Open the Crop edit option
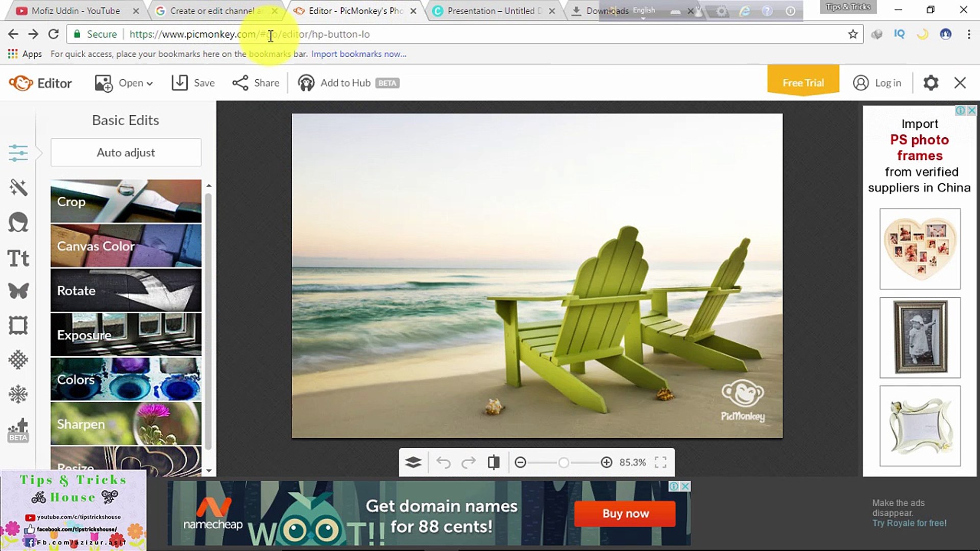The image size is (980, 551). 126,202
